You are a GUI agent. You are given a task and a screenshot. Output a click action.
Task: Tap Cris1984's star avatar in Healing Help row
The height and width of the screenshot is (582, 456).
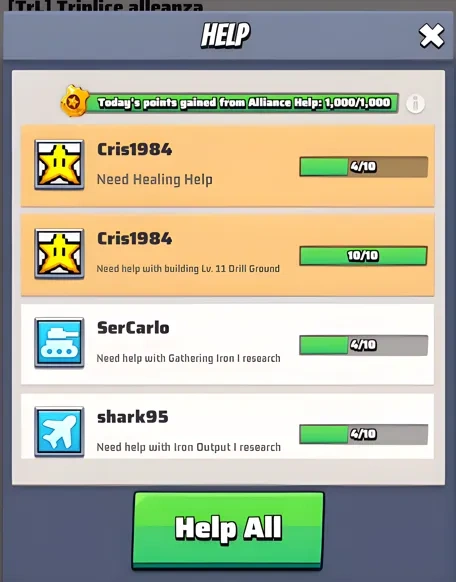coord(59,165)
